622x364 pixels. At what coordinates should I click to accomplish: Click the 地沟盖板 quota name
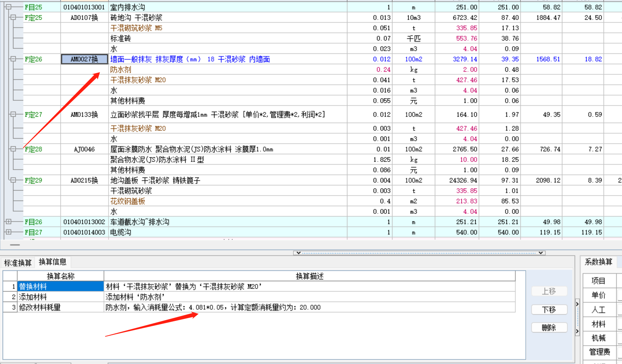pos(155,180)
